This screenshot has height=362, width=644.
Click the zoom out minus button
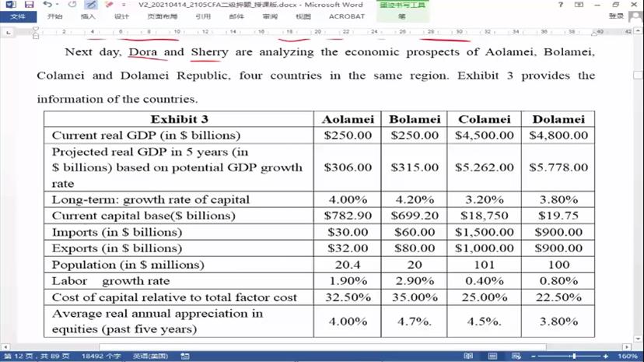(534, 357)
